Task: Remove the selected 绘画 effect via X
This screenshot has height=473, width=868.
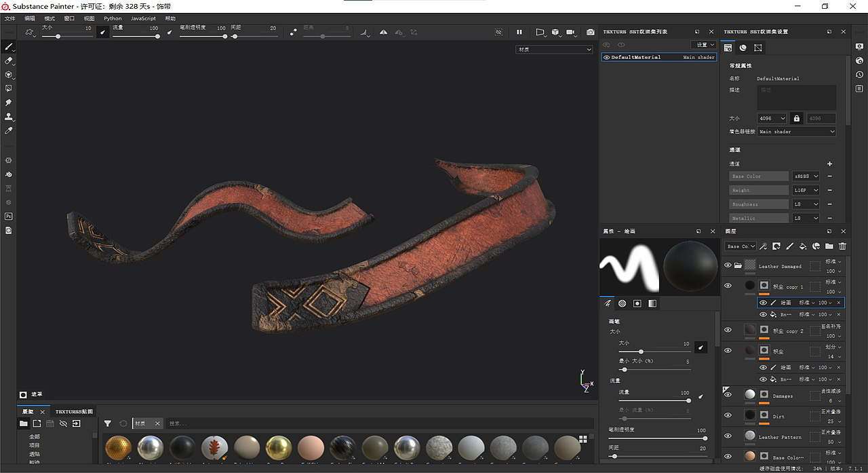Action: tap(839, 303)
